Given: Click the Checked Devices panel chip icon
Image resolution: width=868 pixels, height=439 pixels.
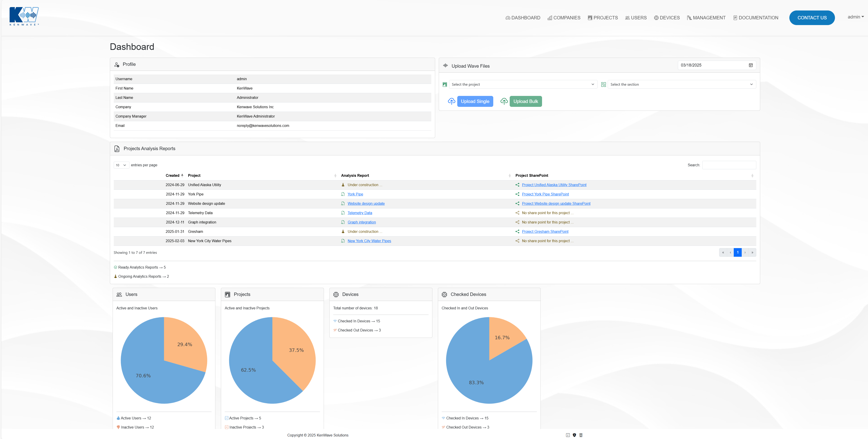Looking at the screenshot, I should tap(444, 295).
